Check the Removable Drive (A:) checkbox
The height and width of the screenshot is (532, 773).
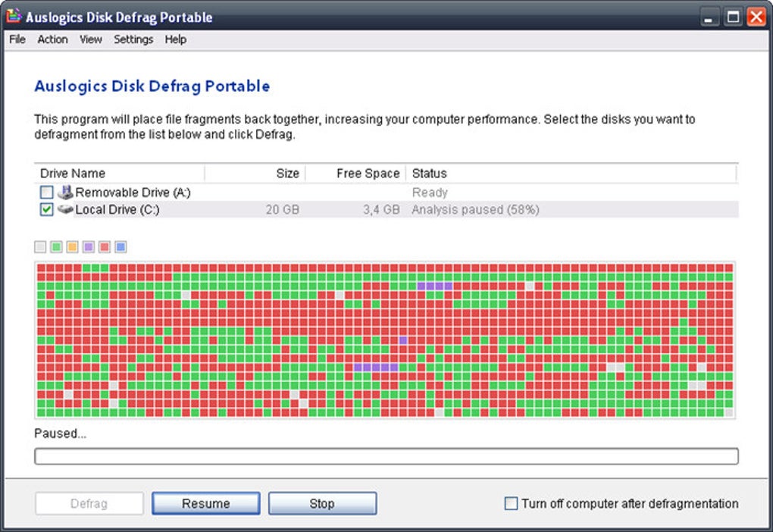coord(46,192)
